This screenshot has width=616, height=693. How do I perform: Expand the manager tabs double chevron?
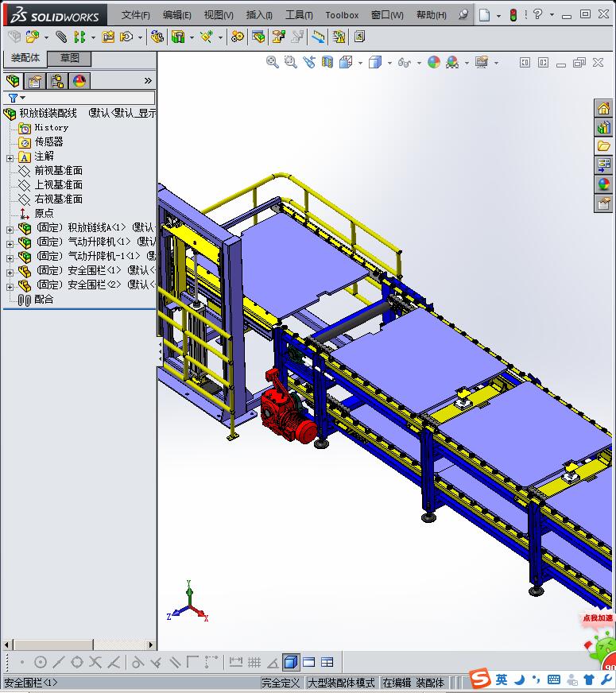coord(148,81)
